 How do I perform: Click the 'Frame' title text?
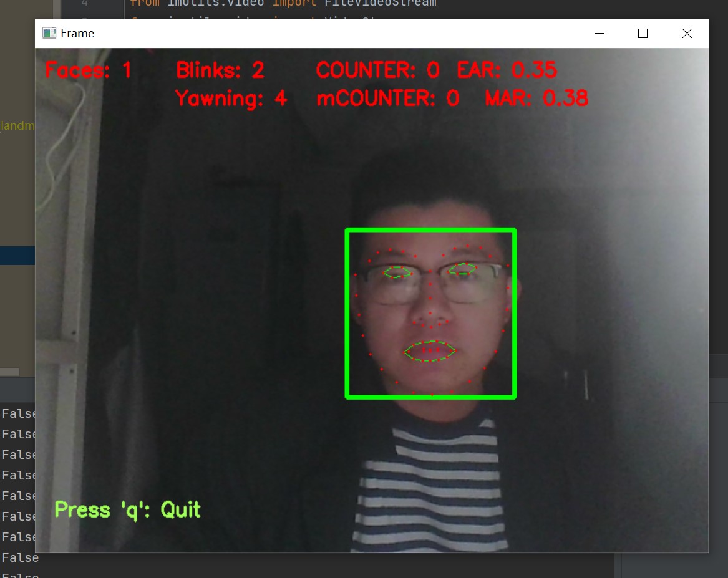(77, 34)
